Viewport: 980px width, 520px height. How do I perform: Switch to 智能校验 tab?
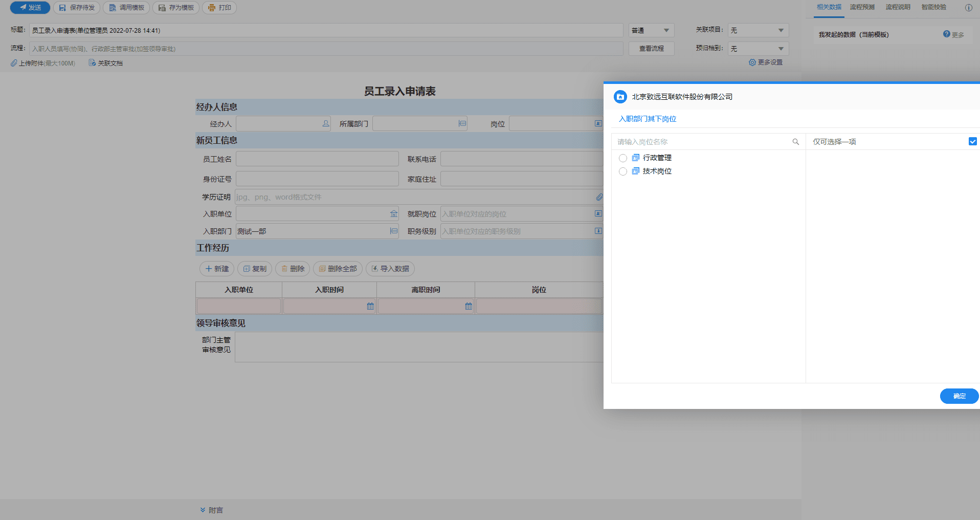(x=934, y=7)
